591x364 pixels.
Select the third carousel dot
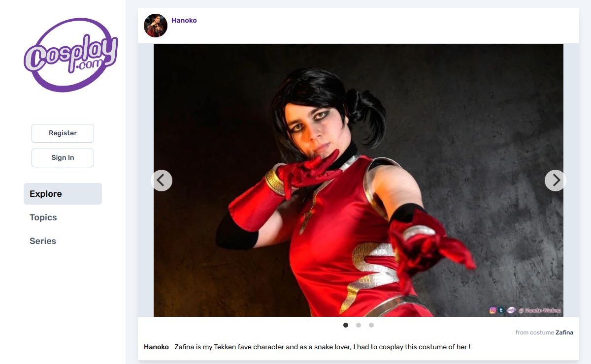(371, 325)
